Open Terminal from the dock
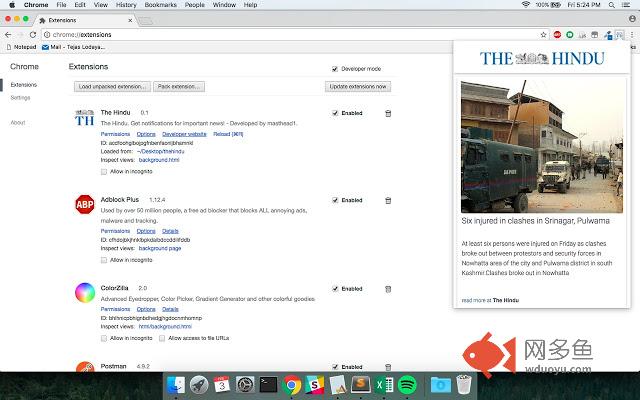This screenshot has height=400, width=640. (268, 384)
